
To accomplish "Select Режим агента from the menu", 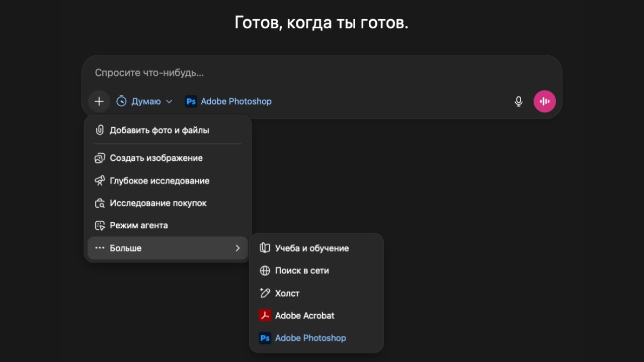I will (139, 225).
